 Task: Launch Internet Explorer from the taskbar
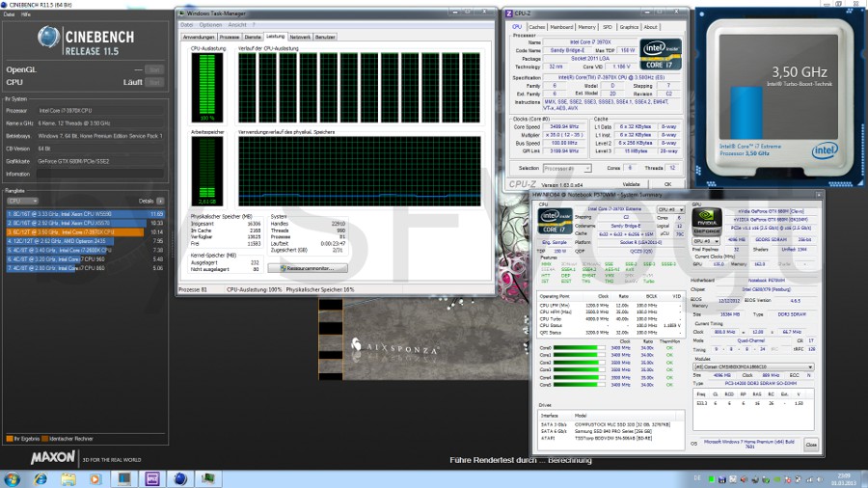(41, 479)
